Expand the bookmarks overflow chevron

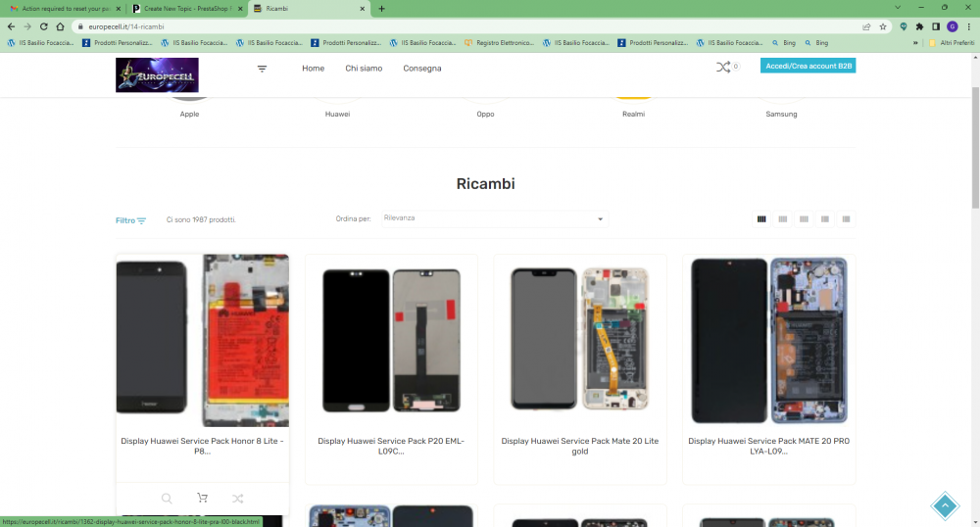(915, 43)
